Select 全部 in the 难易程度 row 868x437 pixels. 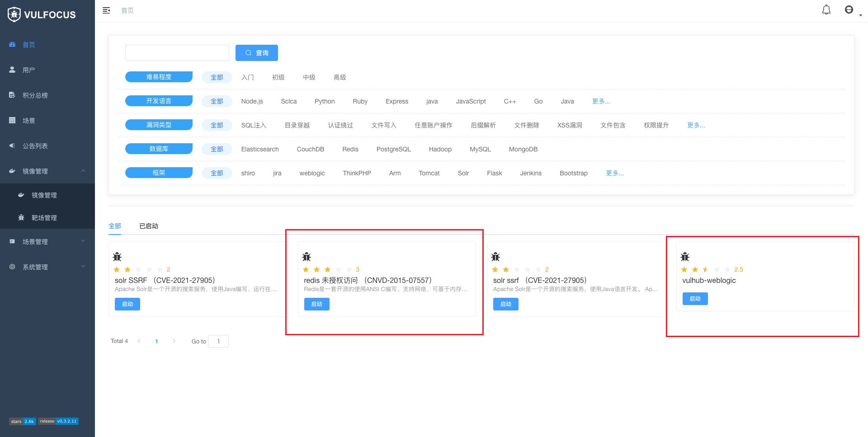click(x=217, y=77)
